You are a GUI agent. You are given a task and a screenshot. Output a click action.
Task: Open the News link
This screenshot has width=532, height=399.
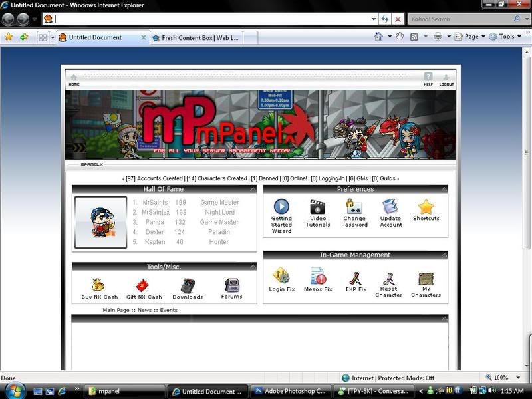[x=144, y=310]
